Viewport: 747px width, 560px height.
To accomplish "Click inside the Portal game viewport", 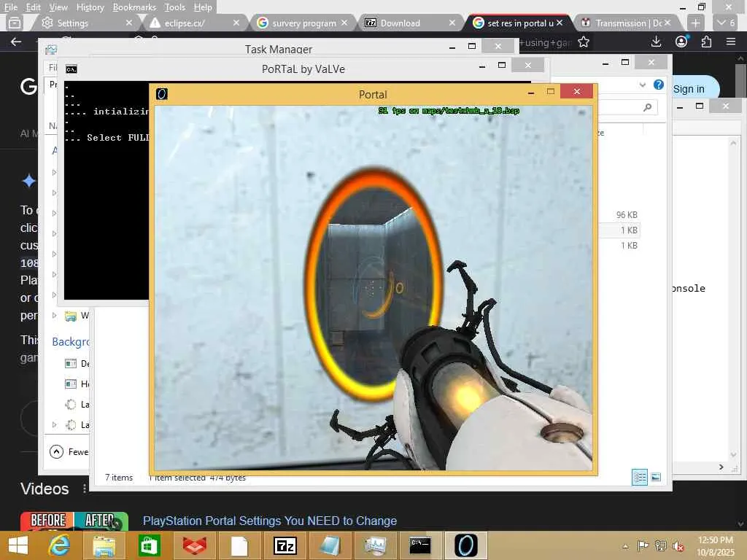I will pos(373,287).
